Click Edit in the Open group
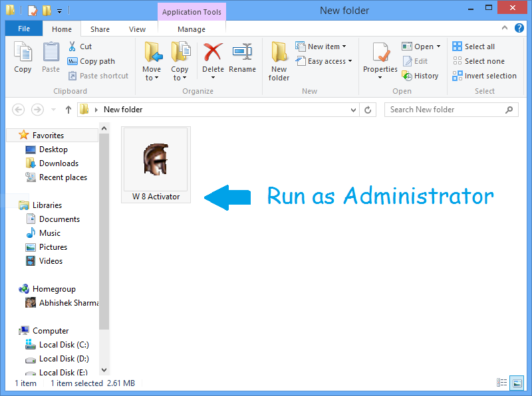The width and height of the screenshot is (532, 396). tap(415, 61)
